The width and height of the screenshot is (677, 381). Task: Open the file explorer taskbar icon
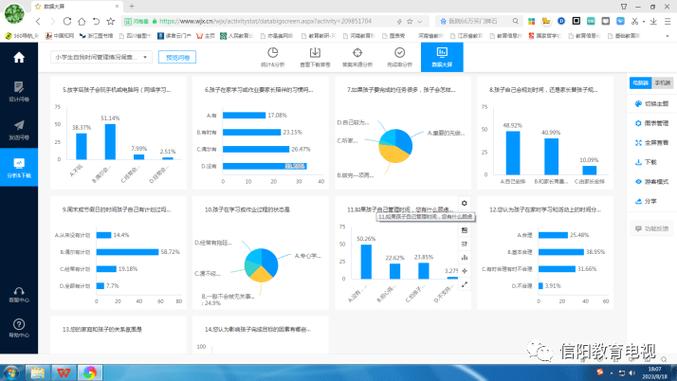(38, 372)
